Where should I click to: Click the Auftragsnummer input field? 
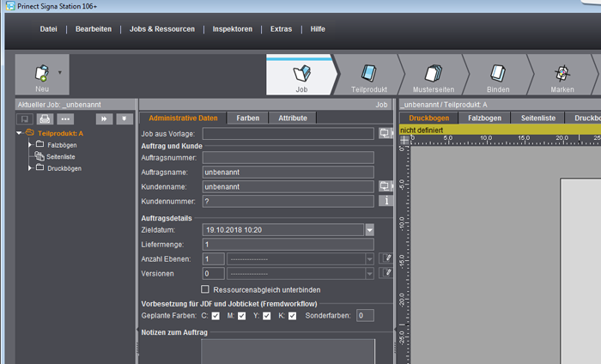(x=288, y=157)
